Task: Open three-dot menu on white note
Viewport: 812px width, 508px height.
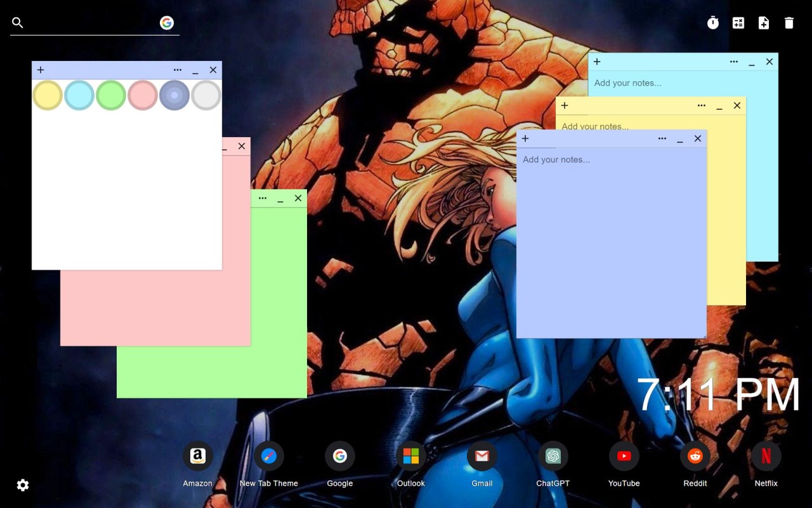Action: tap(178, 70)
